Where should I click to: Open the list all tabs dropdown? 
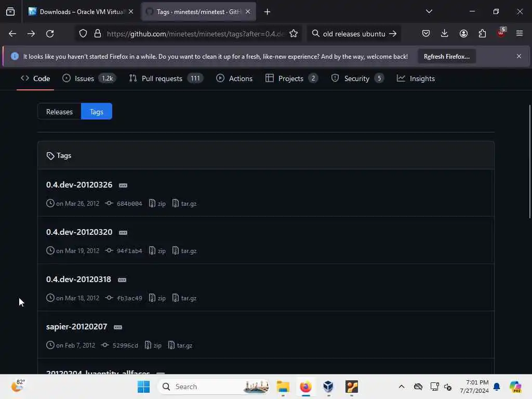429,11
